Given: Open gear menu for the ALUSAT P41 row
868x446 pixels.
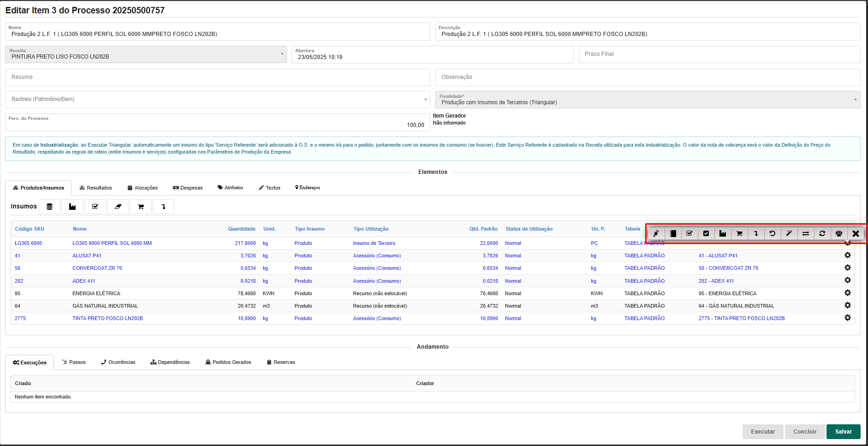Looking at the screenshot, I should pos(847,255).
